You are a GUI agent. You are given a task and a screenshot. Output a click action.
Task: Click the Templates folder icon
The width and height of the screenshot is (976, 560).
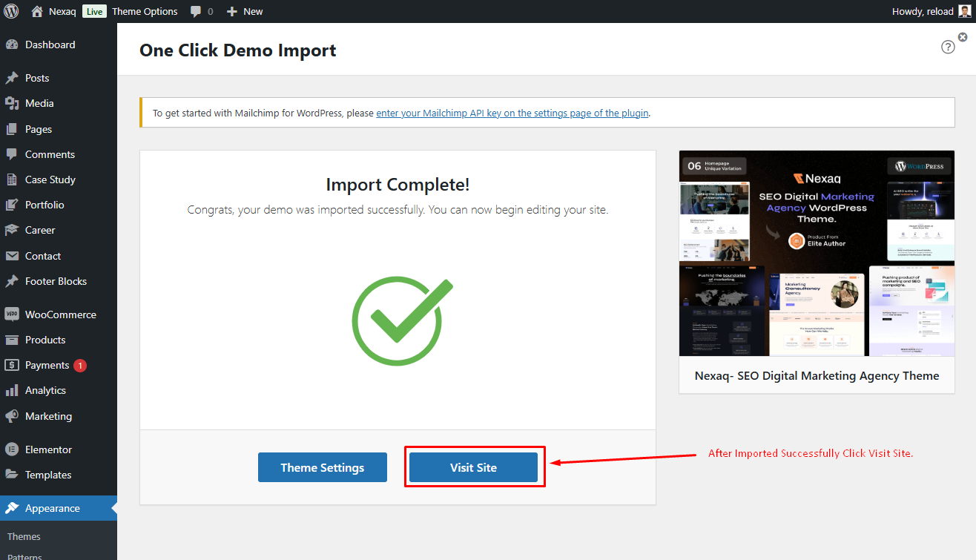click(12, 475)
